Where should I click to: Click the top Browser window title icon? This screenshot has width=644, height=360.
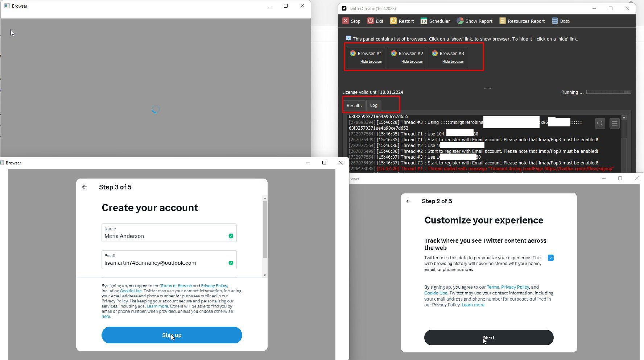[x=7, y=6]
